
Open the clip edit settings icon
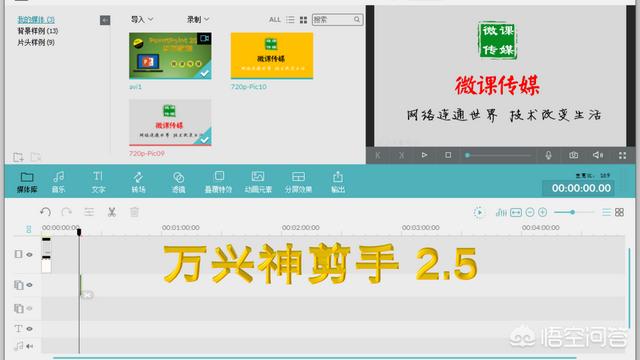[89, 212]
